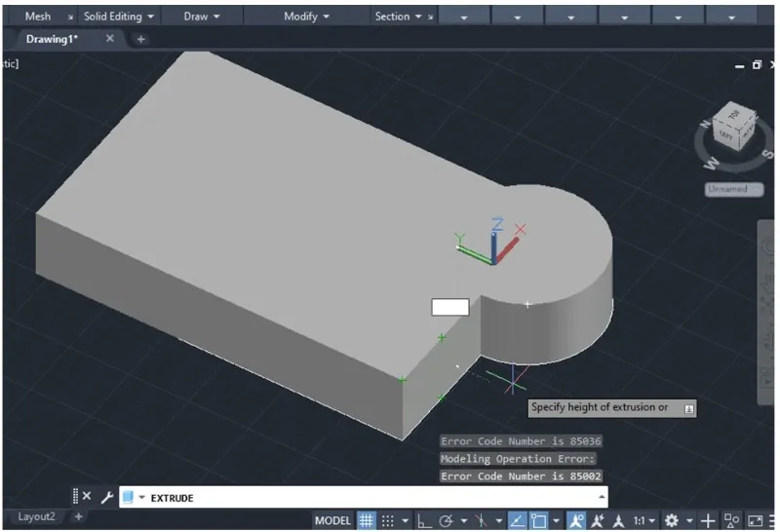Click the annotation monitor plus icon
Viewport: 780px width, 532px height.
[708, 520]
